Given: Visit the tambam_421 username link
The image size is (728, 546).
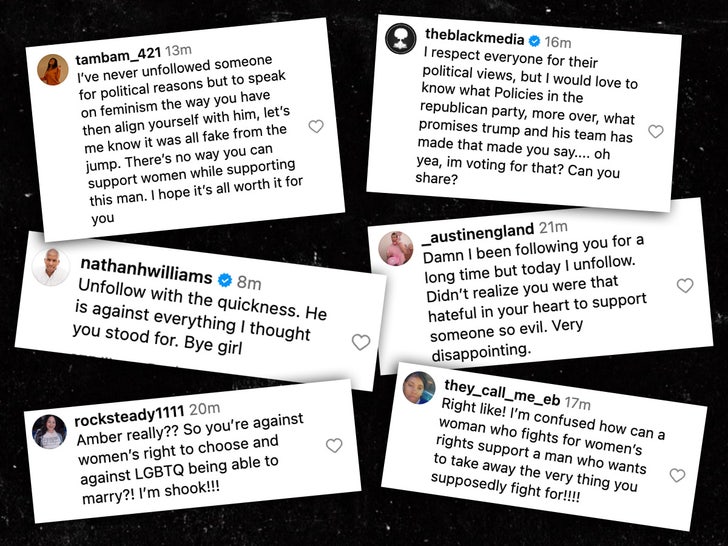Looking at the screenshot, I should coord(118,58).
